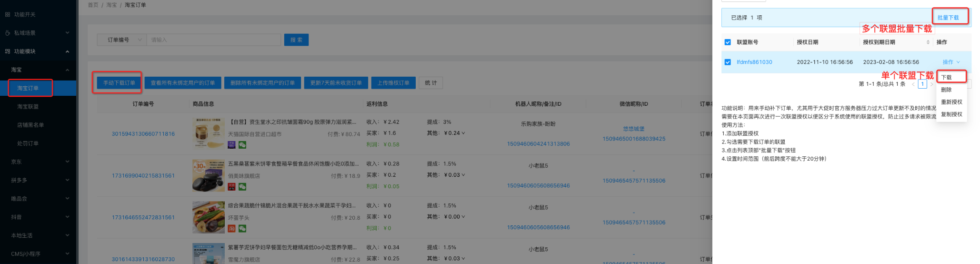Click the 搜索 button

click(x=296, y=40)
